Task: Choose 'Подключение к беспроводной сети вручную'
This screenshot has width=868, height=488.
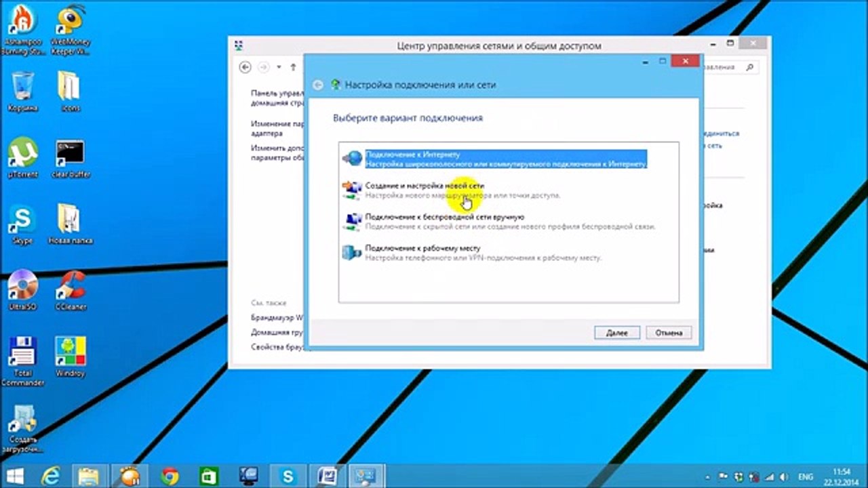Action: (499, 222)
